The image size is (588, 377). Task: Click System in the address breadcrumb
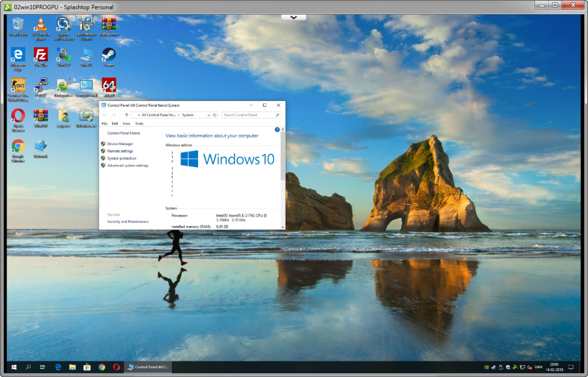pyautogui.click(x=188, y=115)
